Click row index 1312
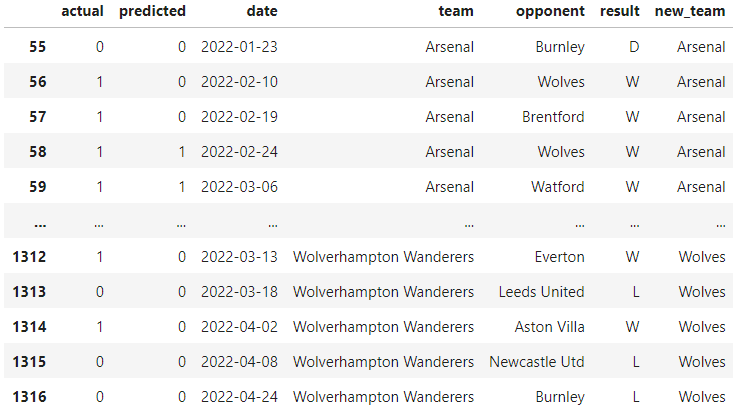The height and width of the screenshot is (420, 737). click(x=29, y=257)
